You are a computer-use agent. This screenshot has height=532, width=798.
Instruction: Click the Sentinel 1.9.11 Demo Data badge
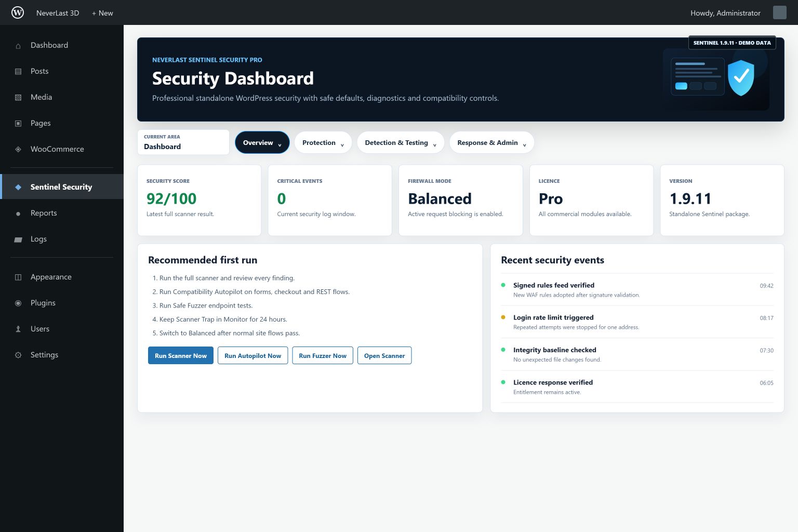pos(732,43)
